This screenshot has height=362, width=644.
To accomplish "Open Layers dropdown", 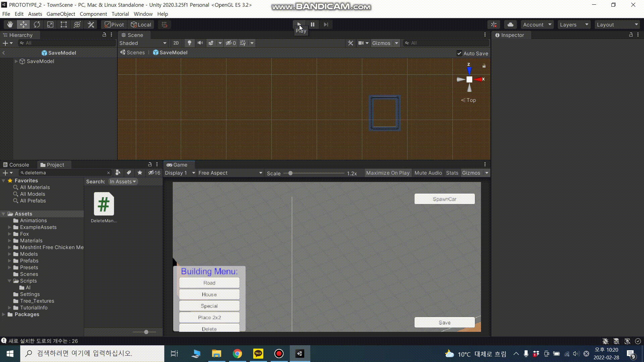I will (x=574, y=25).
